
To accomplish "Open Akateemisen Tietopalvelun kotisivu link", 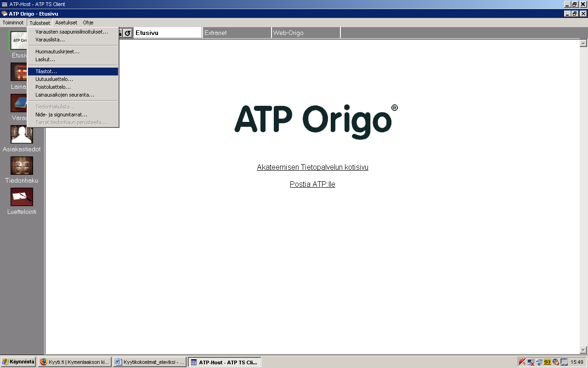I will coord(312,167).
